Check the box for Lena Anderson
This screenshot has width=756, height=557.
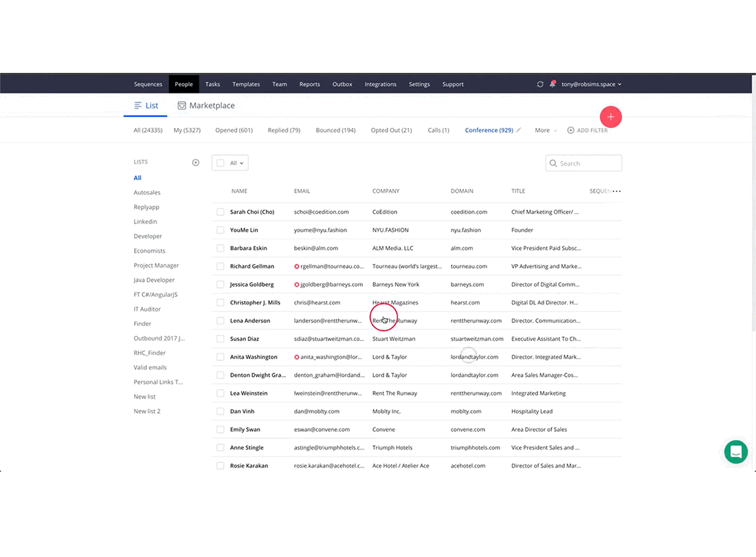[x=221, y=320]
